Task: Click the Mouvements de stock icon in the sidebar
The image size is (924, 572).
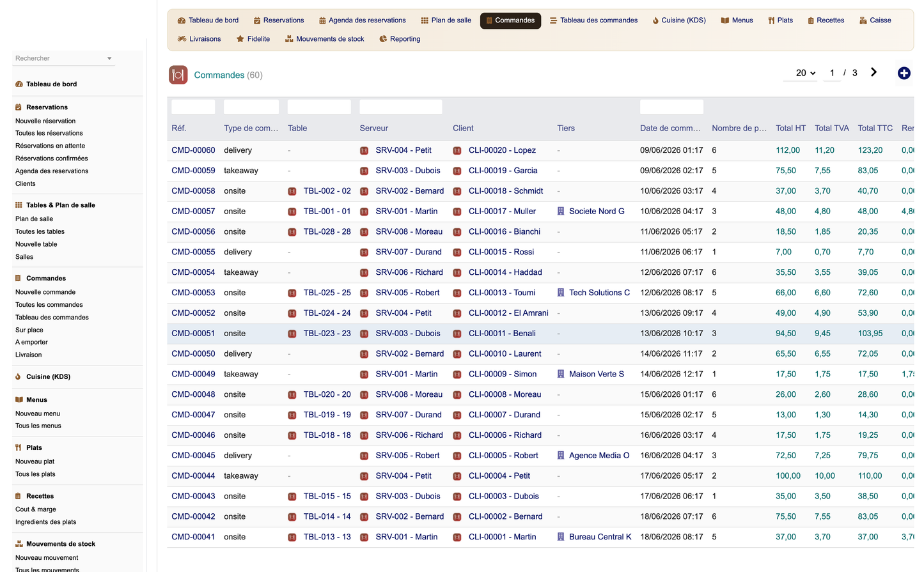Action: pyautogui.click(x=19, y=544)
